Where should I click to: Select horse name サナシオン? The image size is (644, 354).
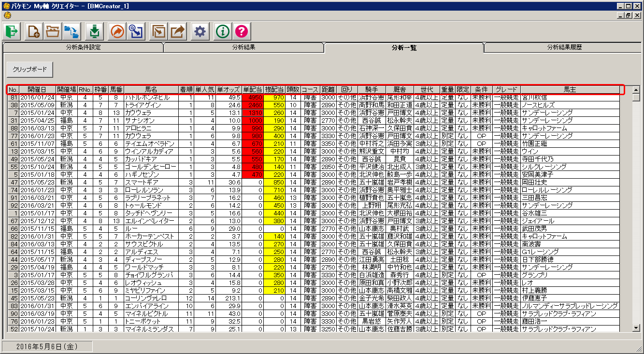click(151, 120)
